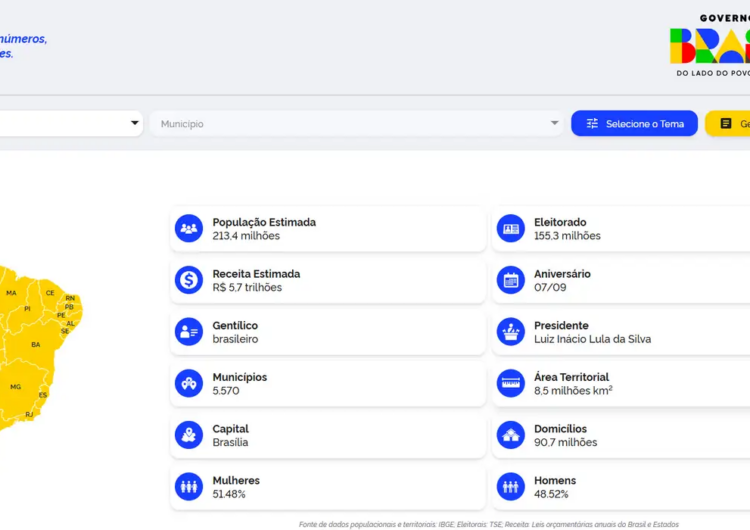The height and width of the screenshot is (530, 750).
Task: Click the Gentílico person card icon
Action: pyautogui.click(x=189, y=332)
